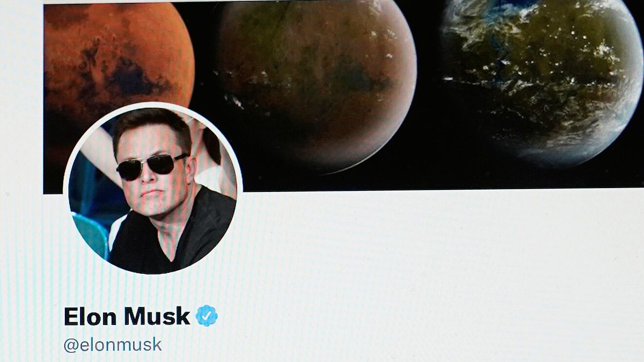Open the circular profile picture

click(153, 189)
